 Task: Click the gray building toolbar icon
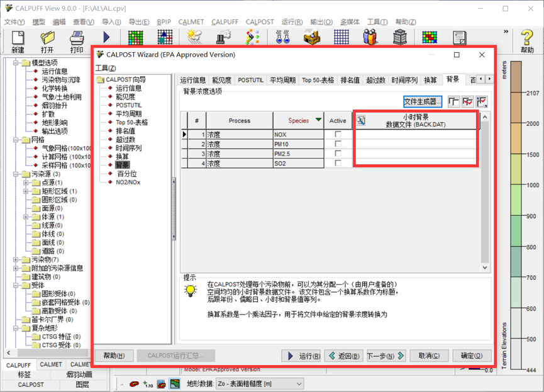[x=400, y=37]
